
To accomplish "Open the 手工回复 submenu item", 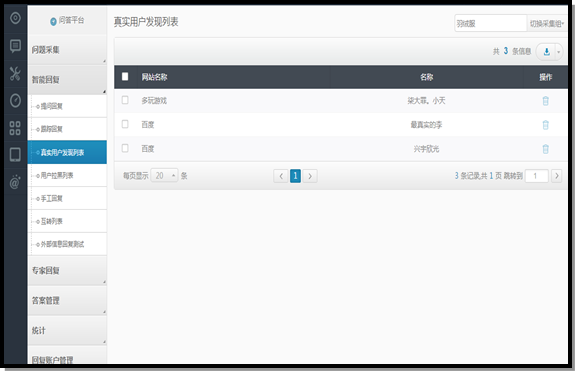I will click(67, 198).
